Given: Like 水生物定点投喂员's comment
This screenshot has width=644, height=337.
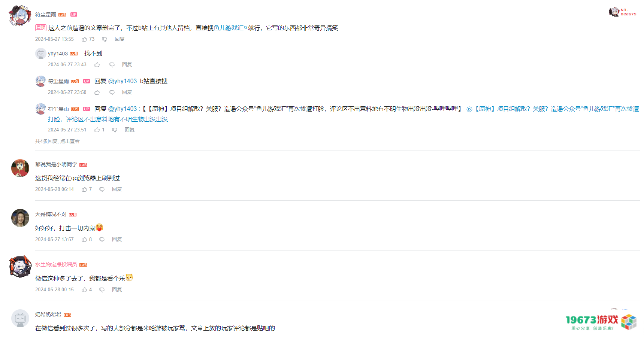Looking at the screenshot, I should point(84,289).
